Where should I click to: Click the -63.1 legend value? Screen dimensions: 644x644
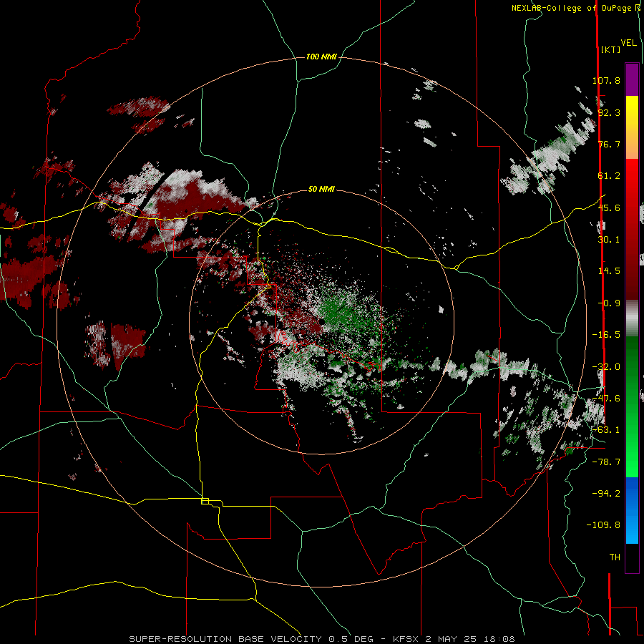(606, 430)
